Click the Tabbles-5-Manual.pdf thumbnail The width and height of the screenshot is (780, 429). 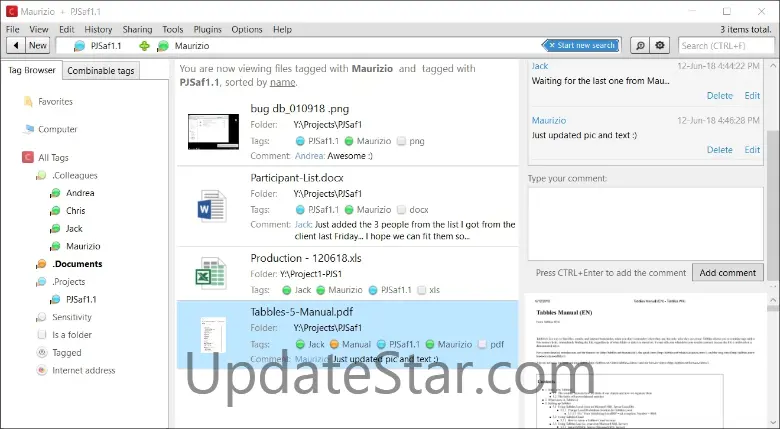point(213,335)
